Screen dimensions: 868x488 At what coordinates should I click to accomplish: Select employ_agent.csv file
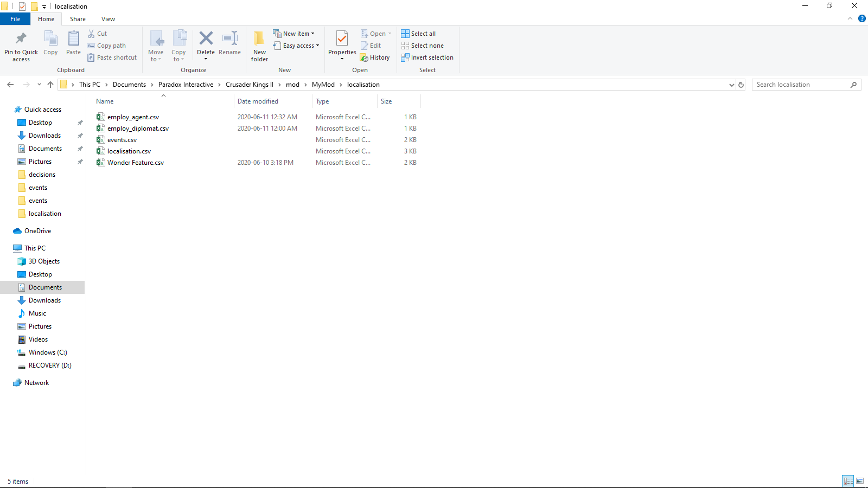(133, 117)
